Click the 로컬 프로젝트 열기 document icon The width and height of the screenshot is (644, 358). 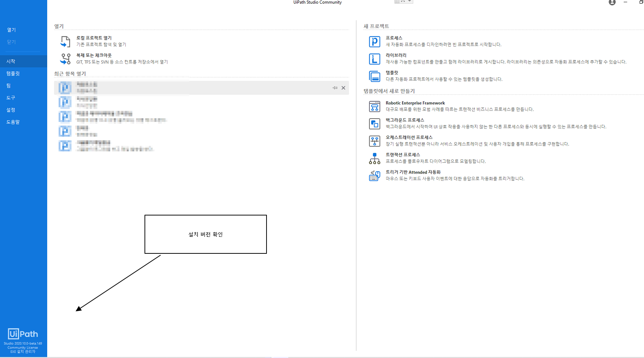click(x=65, y=41)
